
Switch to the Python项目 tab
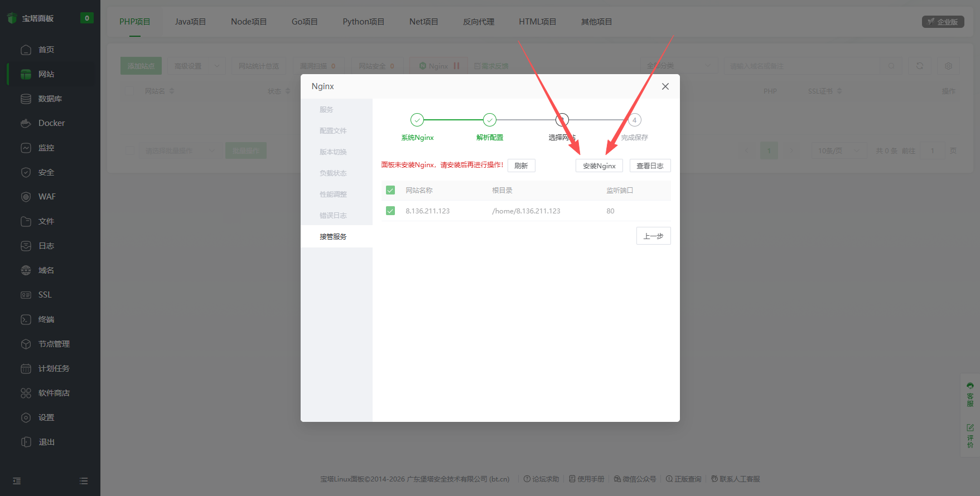[364, 22]
